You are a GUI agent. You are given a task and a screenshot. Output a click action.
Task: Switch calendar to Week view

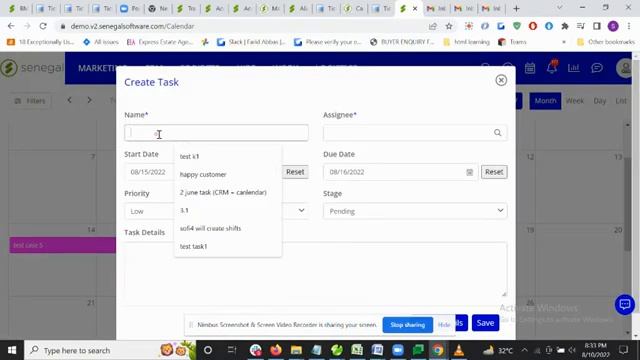coord(575,101)
